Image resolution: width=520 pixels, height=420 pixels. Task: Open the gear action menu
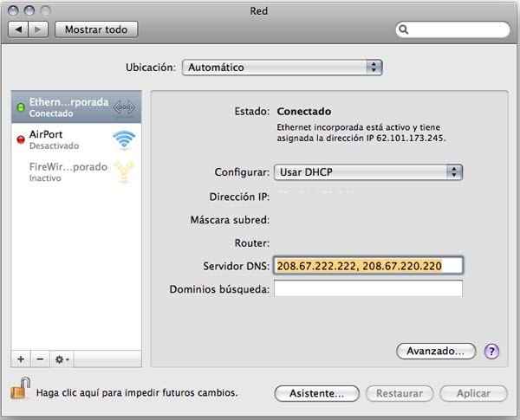tap(62, 359)
